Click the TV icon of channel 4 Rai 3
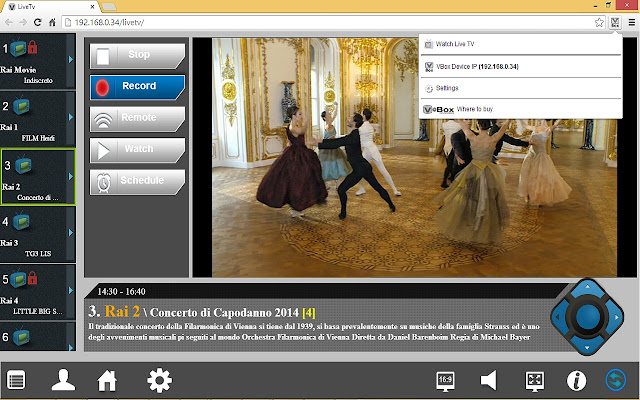The width and height of the screenshot is (640, 400). pos(21,222)
